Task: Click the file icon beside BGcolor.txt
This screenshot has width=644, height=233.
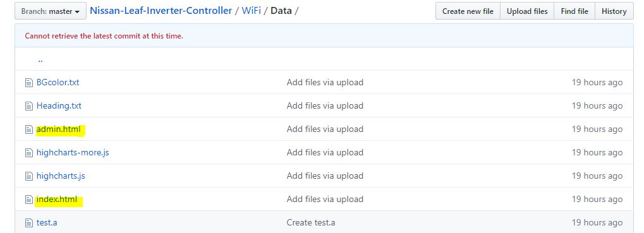Action: pos(28,83)
